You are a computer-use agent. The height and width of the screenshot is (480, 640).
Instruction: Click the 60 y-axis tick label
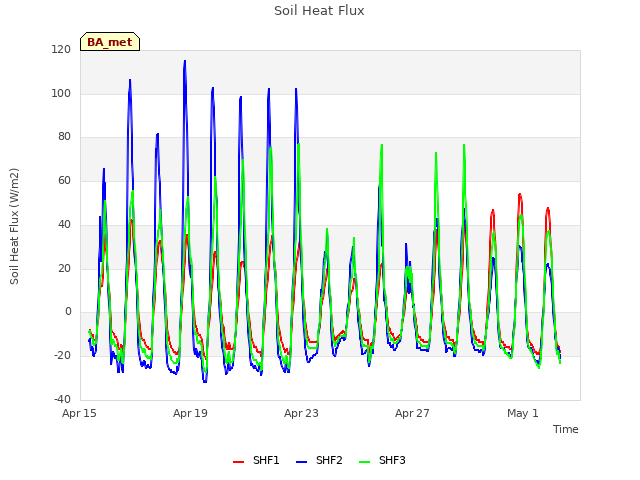(x=64, y=180)
